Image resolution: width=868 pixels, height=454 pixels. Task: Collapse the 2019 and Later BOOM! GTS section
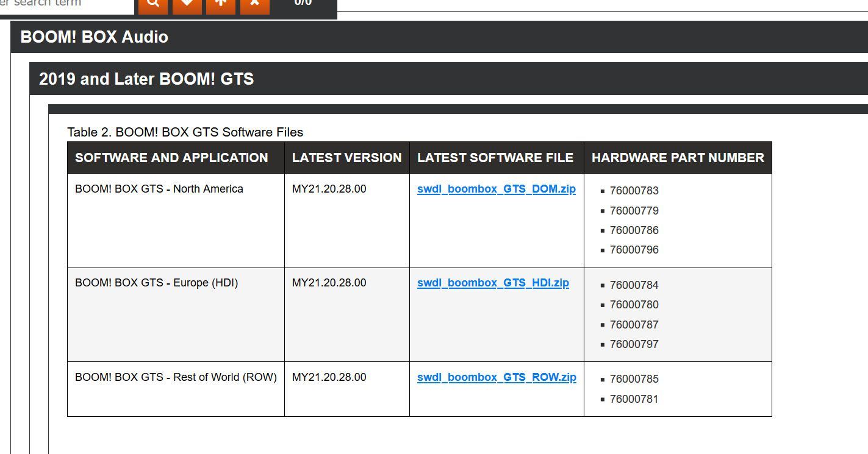click(146, 79)
